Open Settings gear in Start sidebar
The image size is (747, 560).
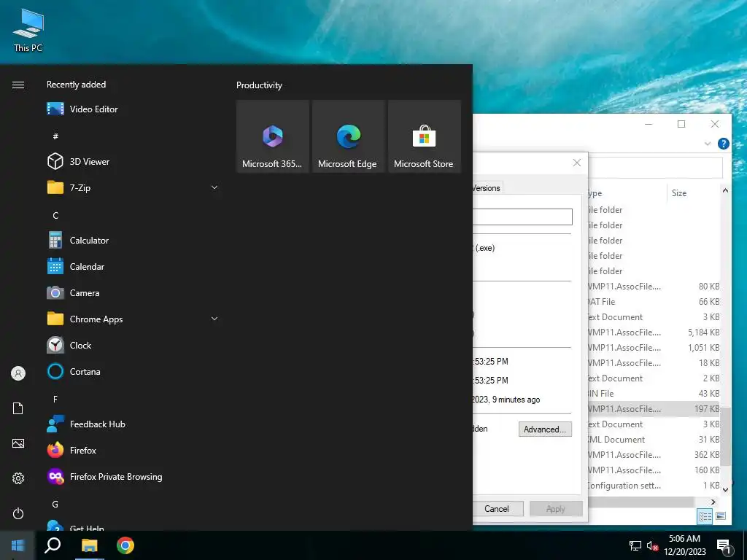[18, 478]
